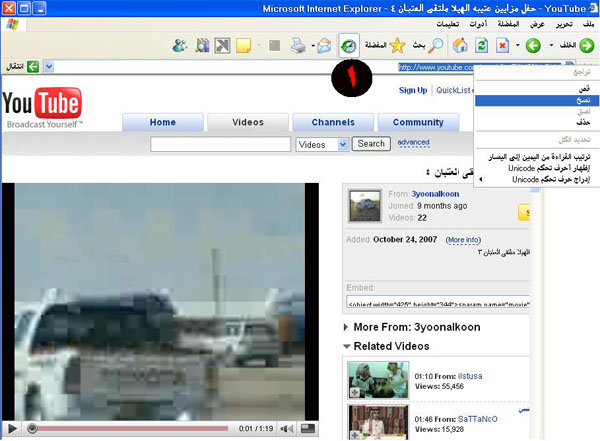Switch to the Home tab
The image size is (600, 441).
point(163,122)
